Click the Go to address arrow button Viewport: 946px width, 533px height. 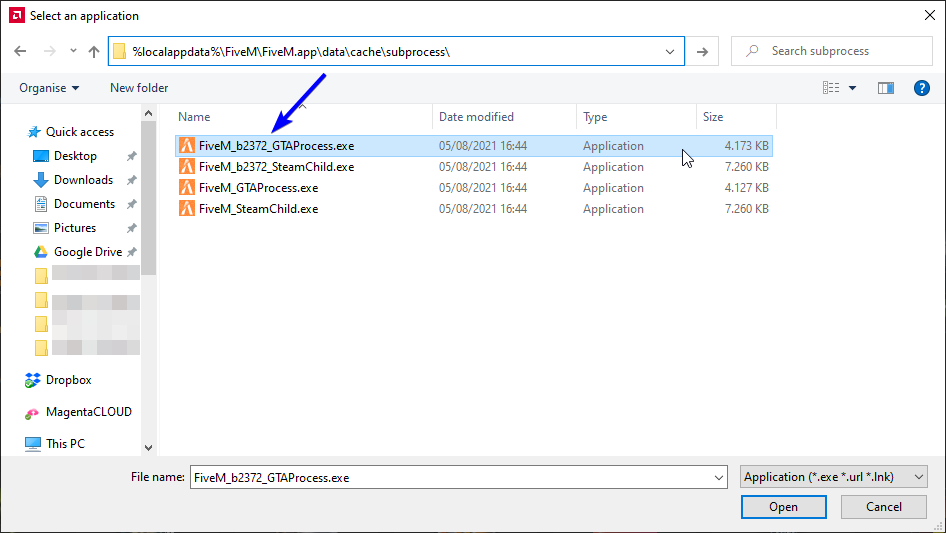(x=702, y=51)
